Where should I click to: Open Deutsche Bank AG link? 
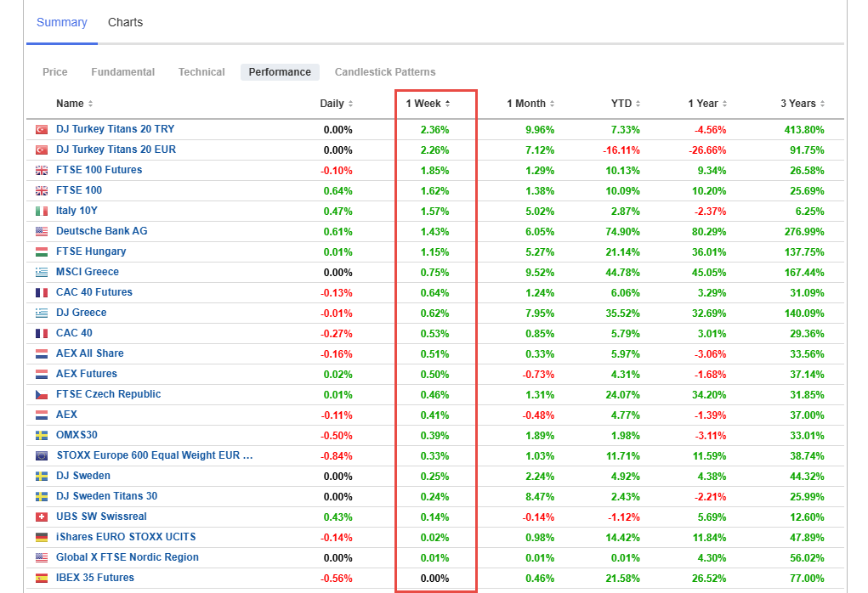click(102, 231)
